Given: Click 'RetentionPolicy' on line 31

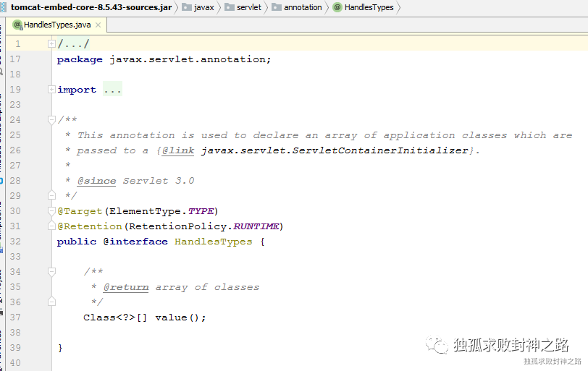Looking at the screenshot, I should pyautogui.click(x=177, y=226).
